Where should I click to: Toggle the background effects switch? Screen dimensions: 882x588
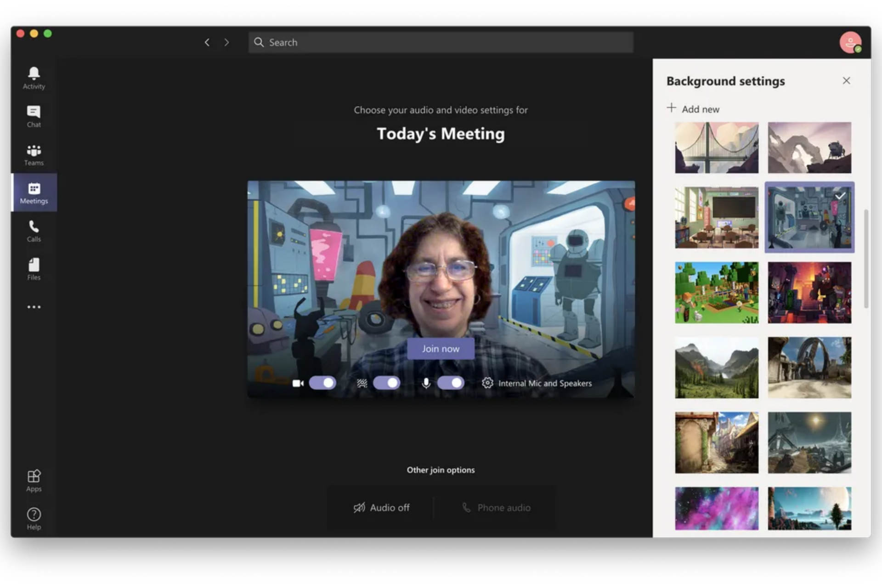click(386, 383)
